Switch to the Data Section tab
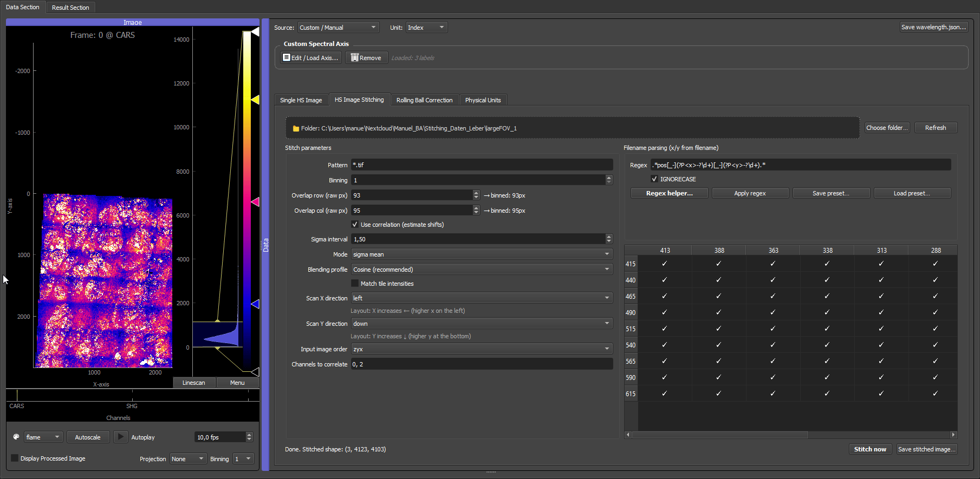The image size is (980, 479). tap(23, 7)
